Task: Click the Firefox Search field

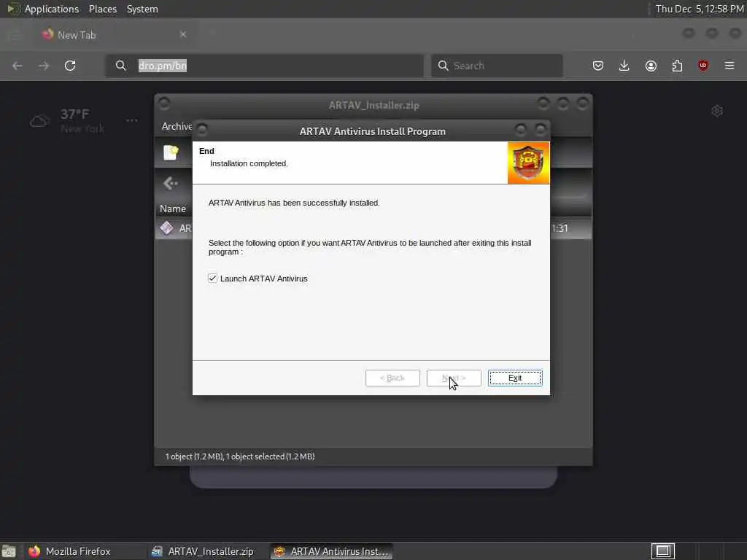Action: 497,66
